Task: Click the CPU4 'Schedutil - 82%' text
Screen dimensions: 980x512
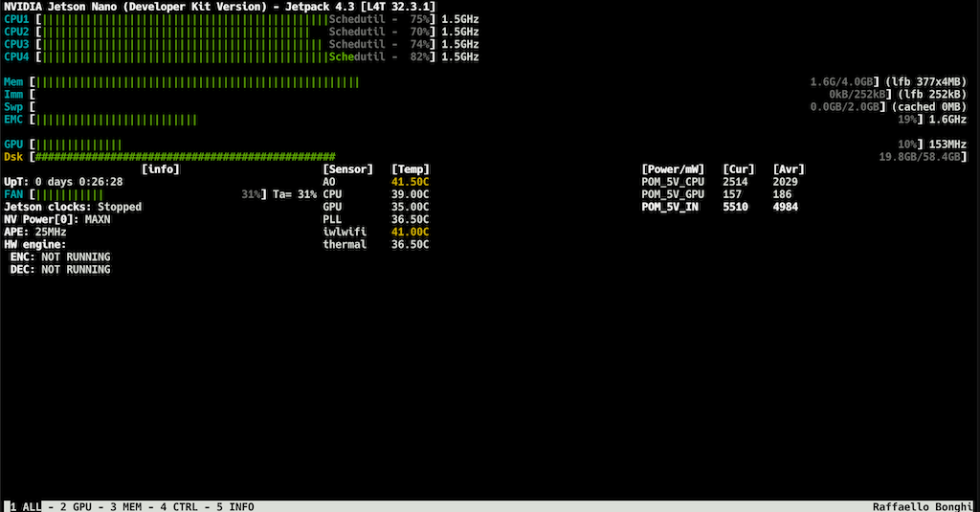Action: (x=379, y=56)
